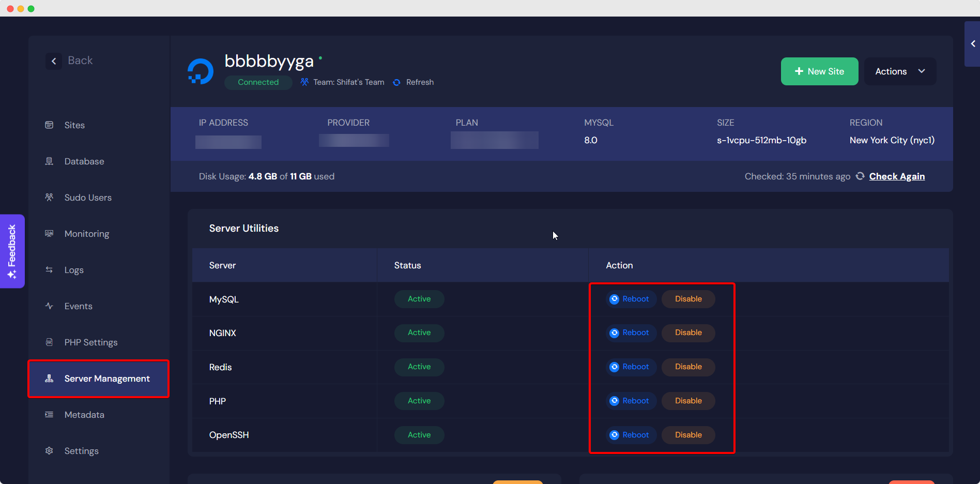Viewport: 980px width, 484px height.
Task: Click the Monitoring sidebar icon
Action: (x=49, y=233)
